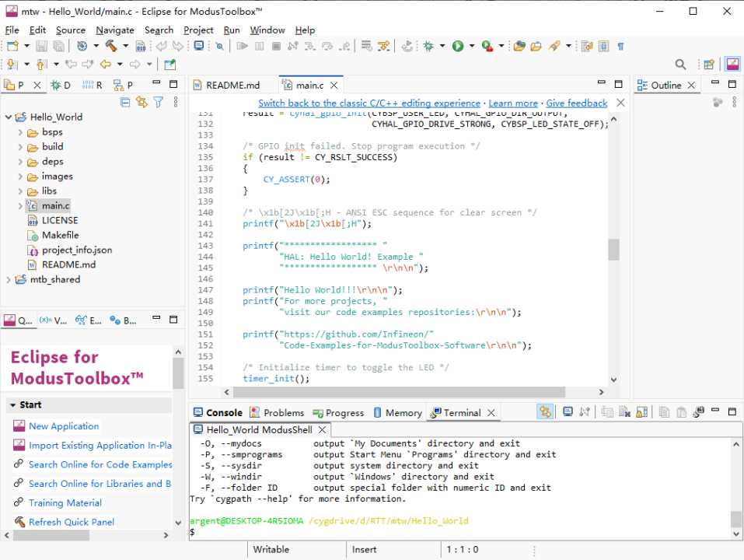Expand the build folder
This screenshot has height=560, width=744.
pyautogui.click(x=20, y=147)
